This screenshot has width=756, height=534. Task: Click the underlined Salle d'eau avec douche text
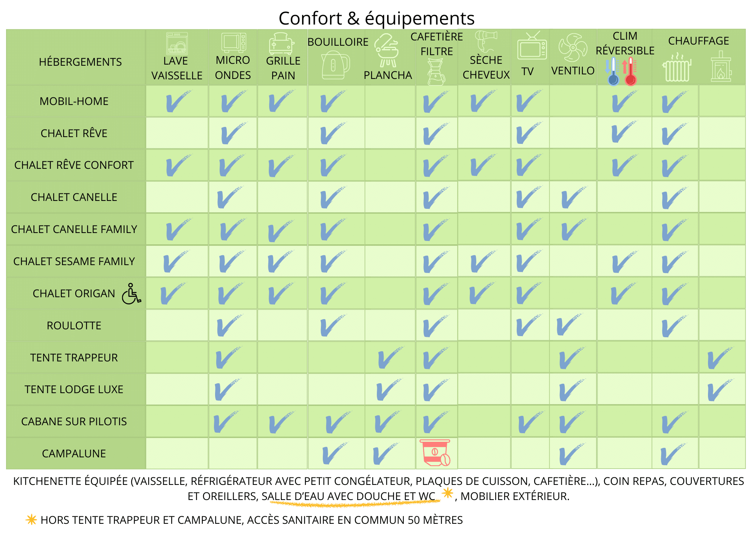348,496
